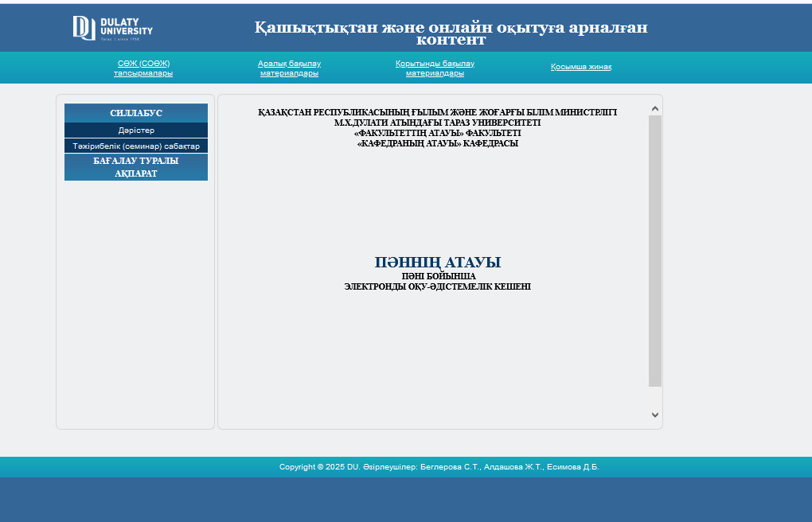Click the «КАФЕДРАНЫҢ АТАУЫ» КАФЕДРАСЫ line
This screenshot has height=522, width=812.
tap(437, 143)
